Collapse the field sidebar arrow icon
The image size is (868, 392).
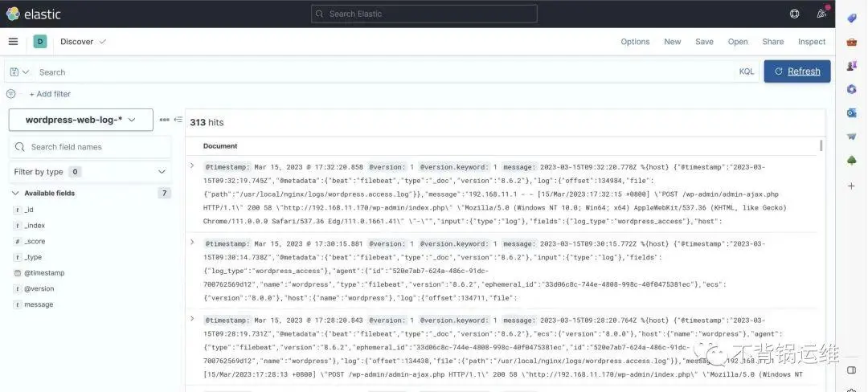(178, 120)
